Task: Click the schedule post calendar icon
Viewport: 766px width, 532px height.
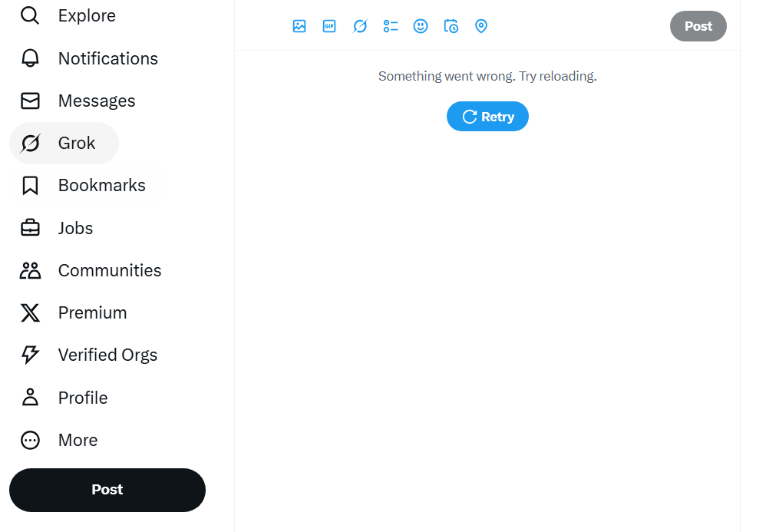Action: 451,26
